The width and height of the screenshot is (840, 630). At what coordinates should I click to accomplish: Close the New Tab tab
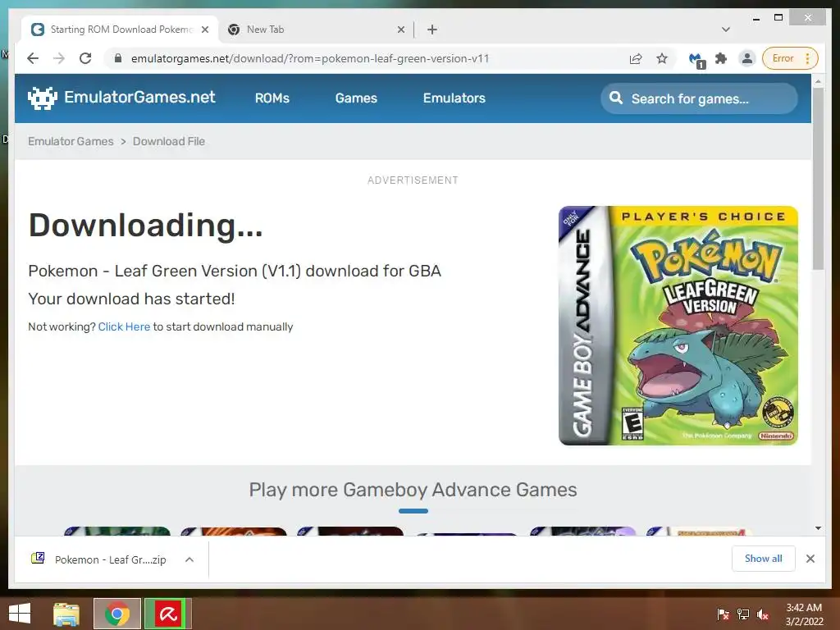pos(400,30)
